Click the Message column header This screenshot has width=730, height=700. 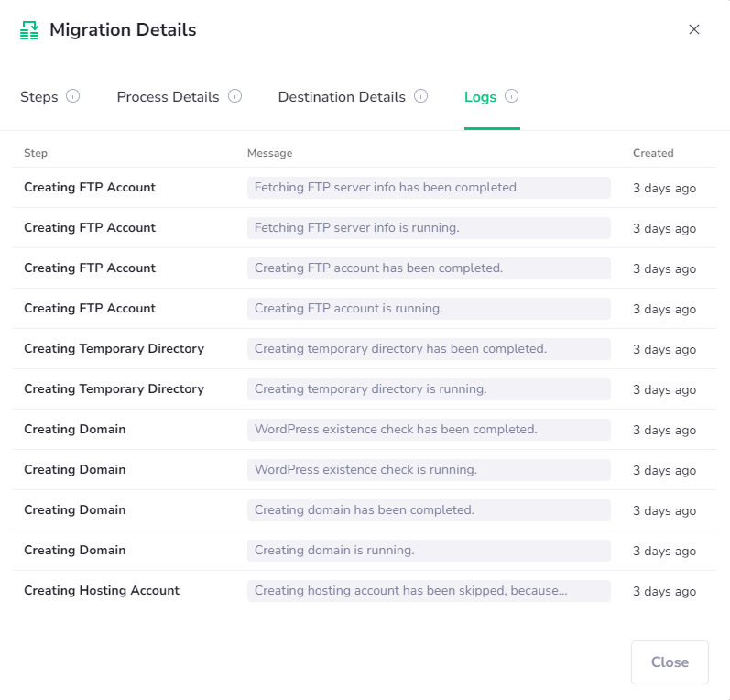tap(269, 153)
